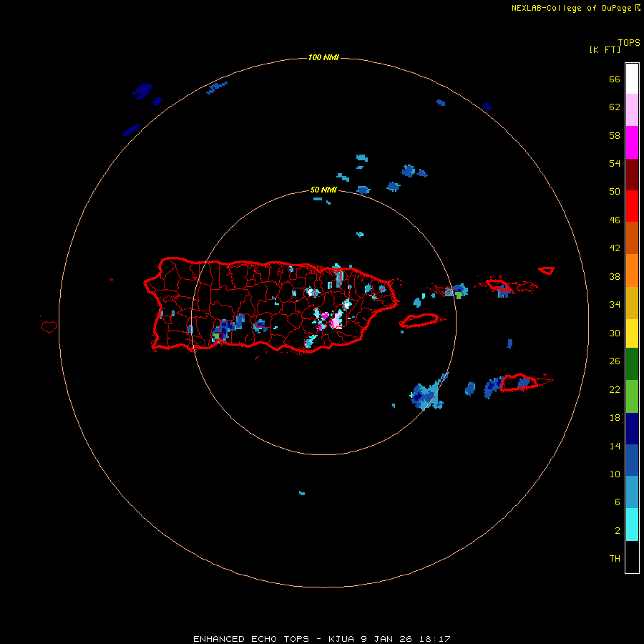Click the Vieques island outline east of Puerto Rico
Screen dimensions: 644x644
point(421,320)
